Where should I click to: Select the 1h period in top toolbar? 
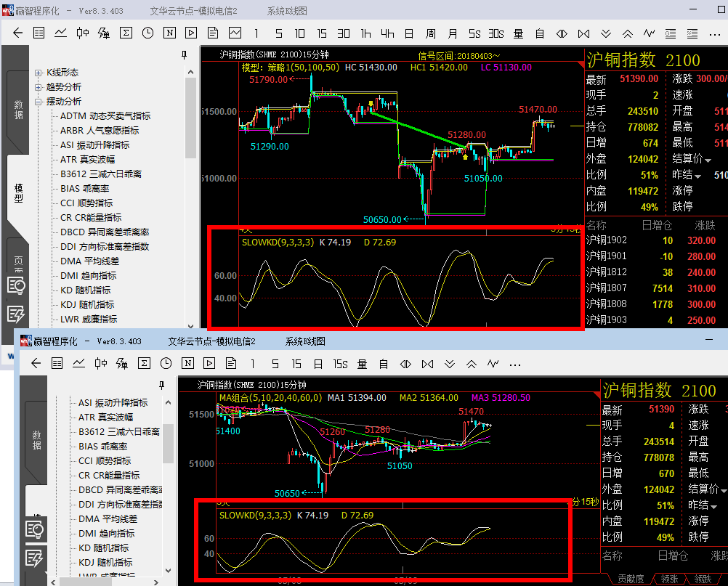point(365,33)
